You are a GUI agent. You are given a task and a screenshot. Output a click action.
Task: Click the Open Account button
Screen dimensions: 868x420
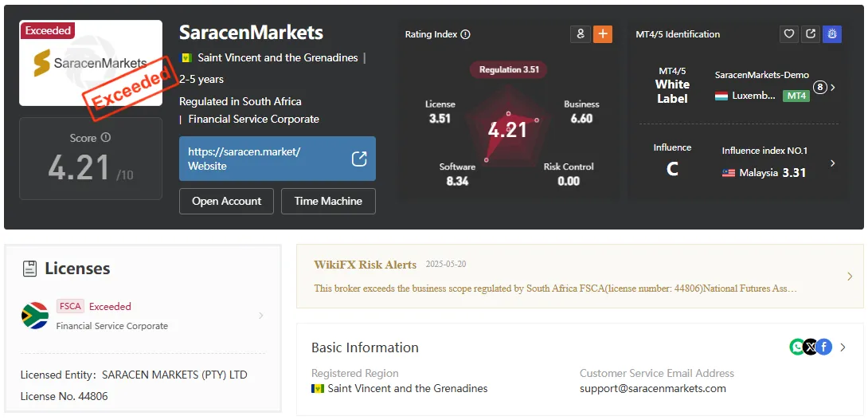click(226, 201)
